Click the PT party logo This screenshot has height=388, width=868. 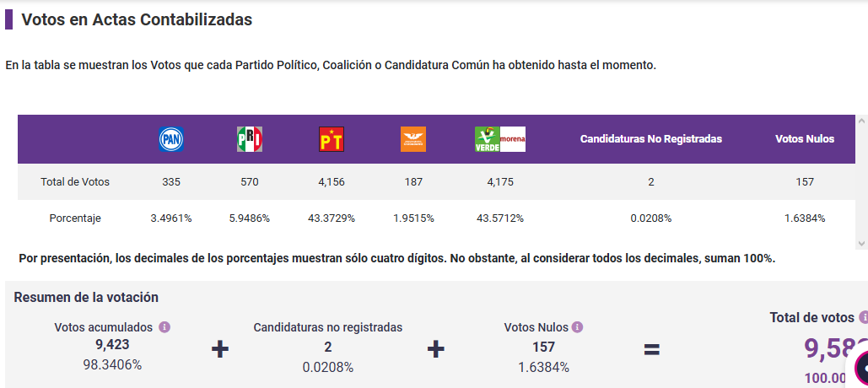point(332,139)
